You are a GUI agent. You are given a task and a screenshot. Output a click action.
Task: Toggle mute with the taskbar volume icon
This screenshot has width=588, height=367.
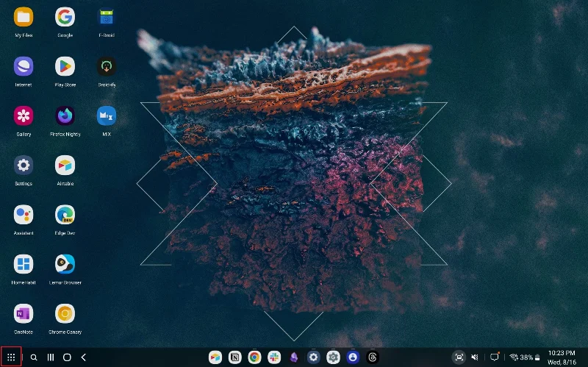(x=476, y=357)
